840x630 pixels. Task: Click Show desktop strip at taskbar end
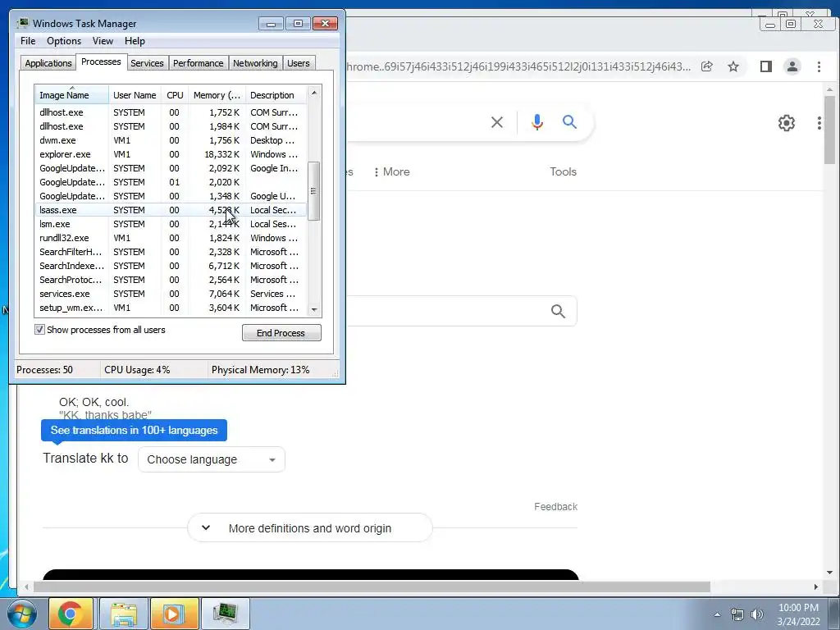click(x=834, y=614)
